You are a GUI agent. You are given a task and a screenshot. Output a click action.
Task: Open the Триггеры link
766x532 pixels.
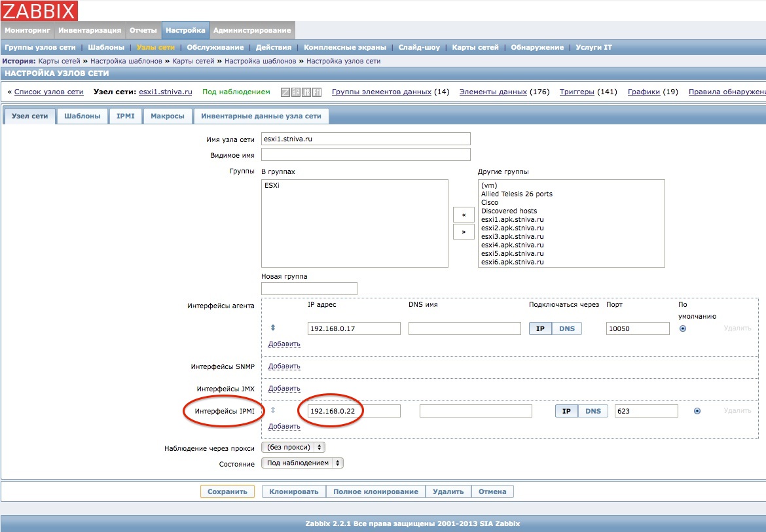coord(577,92)
